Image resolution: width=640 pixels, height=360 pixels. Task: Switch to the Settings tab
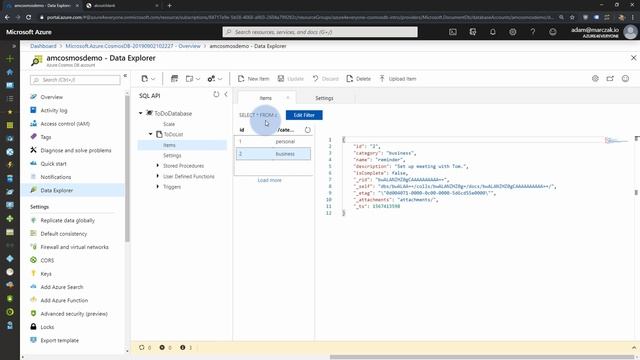(324, 98)
